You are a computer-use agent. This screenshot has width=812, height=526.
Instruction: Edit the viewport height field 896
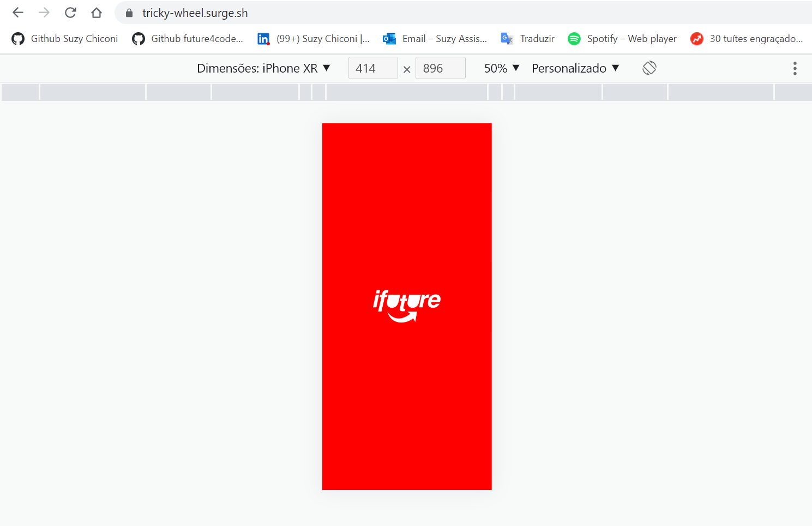pyautogui.click(x=440, y=68)
